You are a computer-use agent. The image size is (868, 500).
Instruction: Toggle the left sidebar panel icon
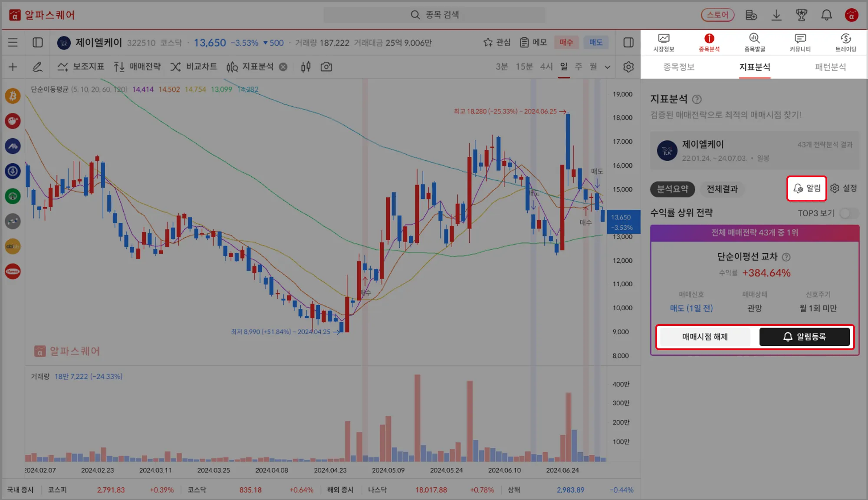[x=38, y=43]
